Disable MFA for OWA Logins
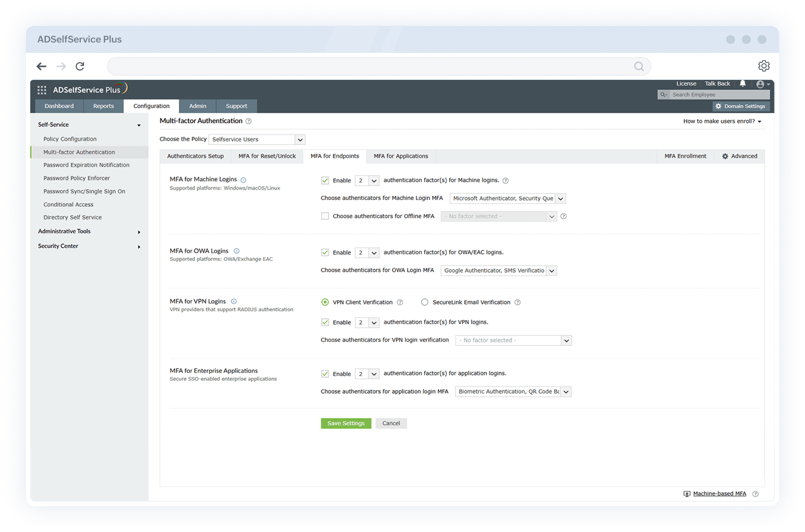805x532 pixels. coord(325,253)
